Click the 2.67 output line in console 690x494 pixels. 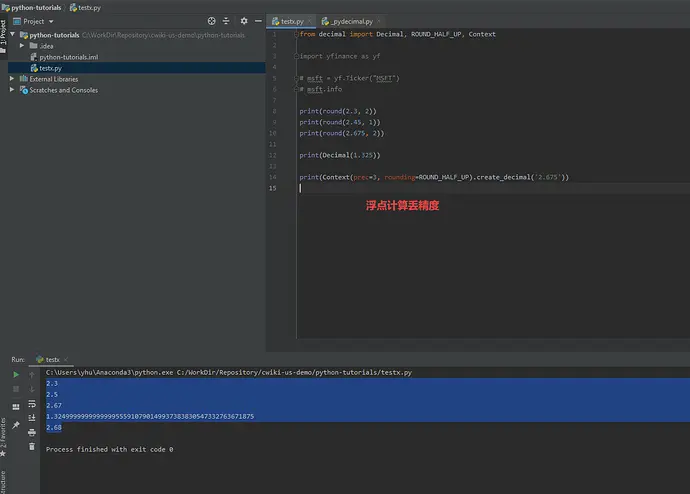(x=54, y=405)
